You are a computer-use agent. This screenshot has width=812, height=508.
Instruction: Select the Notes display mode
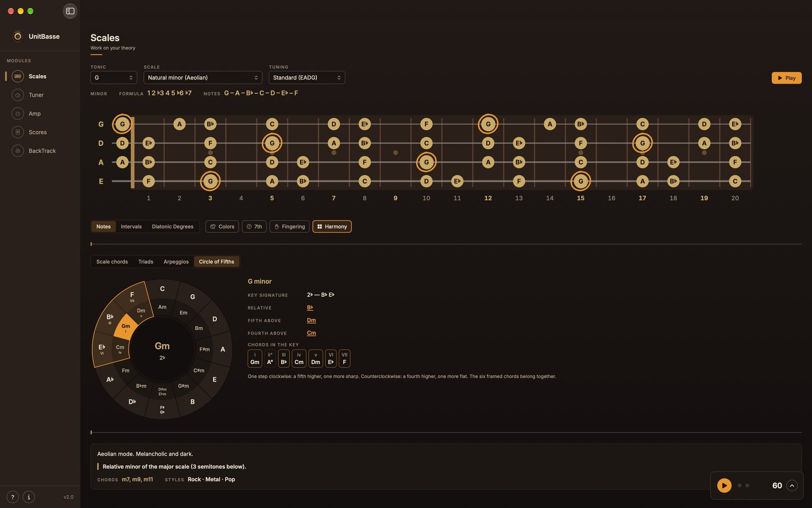click(x=103, y=226)
